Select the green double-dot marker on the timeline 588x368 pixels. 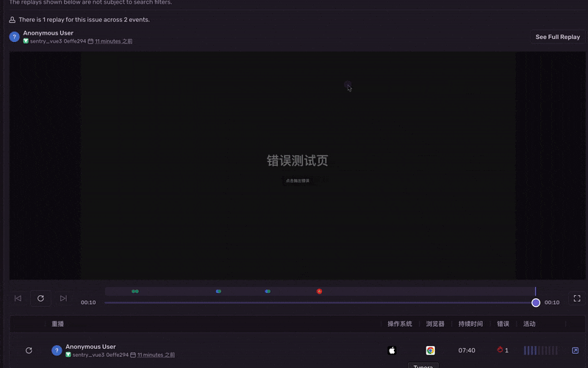(x=135, y=291)
